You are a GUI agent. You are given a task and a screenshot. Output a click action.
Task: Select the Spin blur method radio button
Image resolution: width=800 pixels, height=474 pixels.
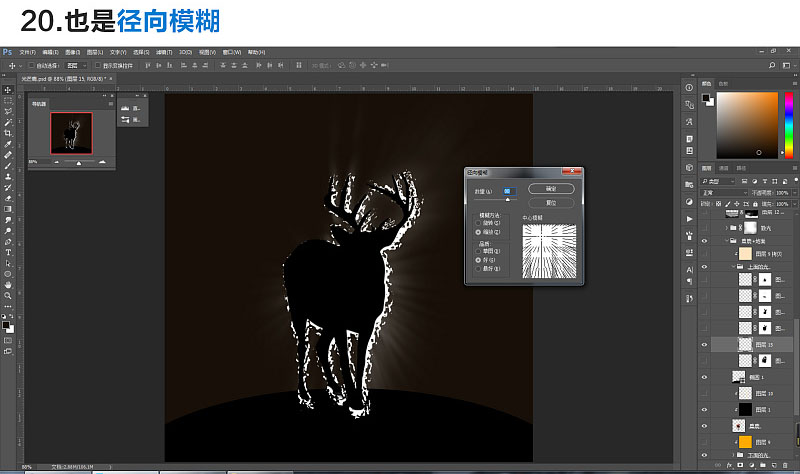pos(478,223)
